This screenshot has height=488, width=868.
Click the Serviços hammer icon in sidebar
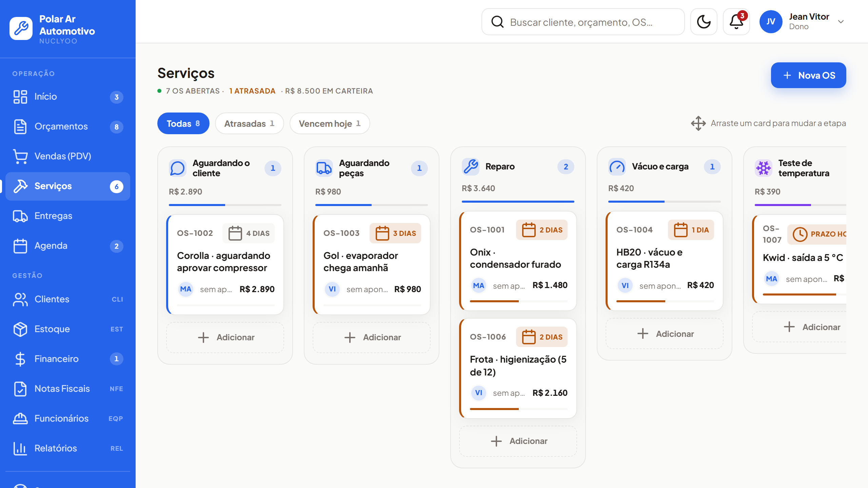pos(20,186)
